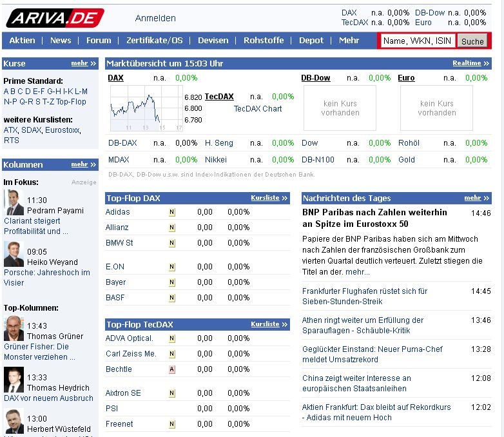Viewport: 504px width, 437px height.
Task: Open the DB-Dow index in Marktübersicht
Action: (x=316, y=78)
